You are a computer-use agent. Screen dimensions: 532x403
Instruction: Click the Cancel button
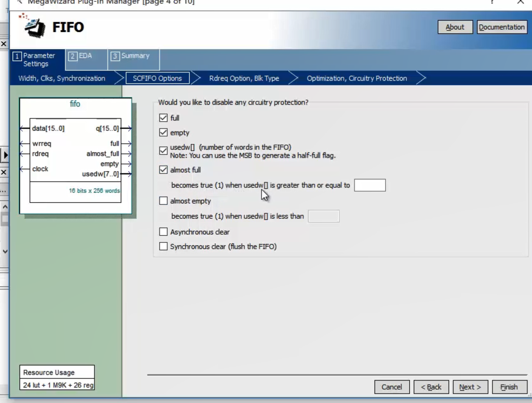point(392,387)
